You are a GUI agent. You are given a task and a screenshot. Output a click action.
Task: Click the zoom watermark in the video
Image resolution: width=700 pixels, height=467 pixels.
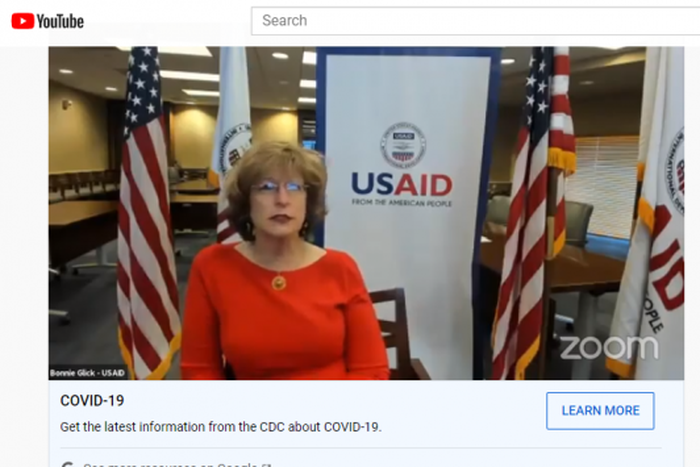[x=609, y=347]
